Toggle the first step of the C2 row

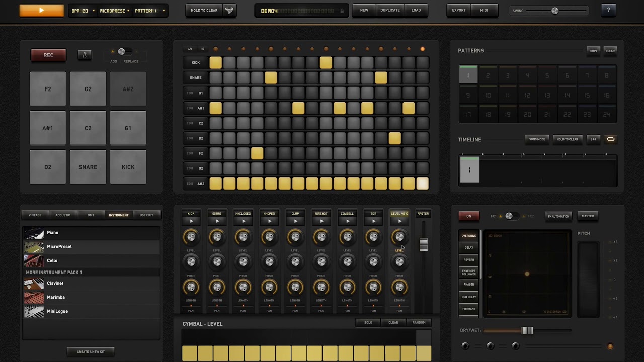coord(216,123)
